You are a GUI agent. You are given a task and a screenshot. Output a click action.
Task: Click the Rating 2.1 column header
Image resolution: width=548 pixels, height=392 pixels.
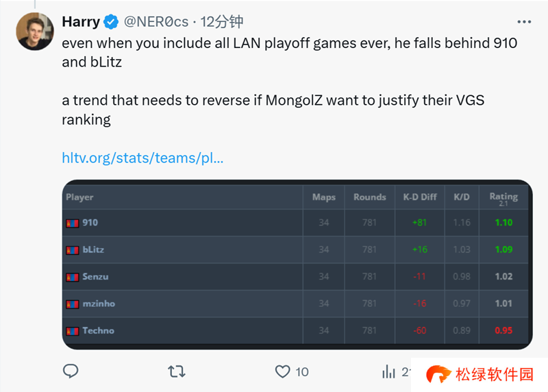coord(503,197)
